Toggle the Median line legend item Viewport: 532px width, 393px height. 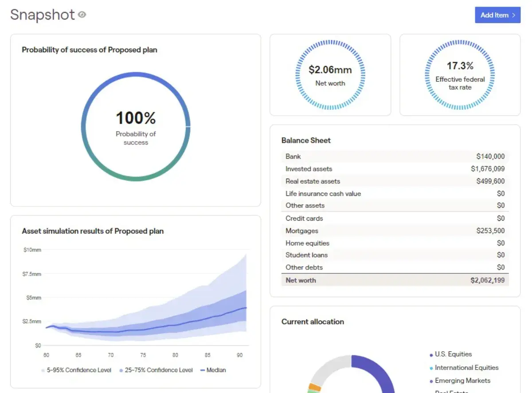click(x=213, y=370)
